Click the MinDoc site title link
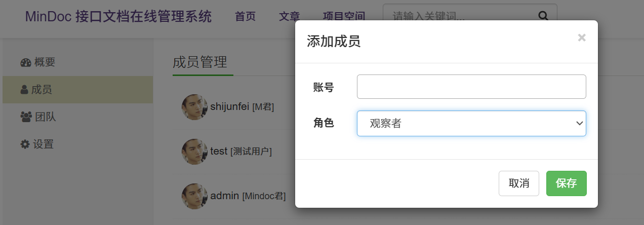 pyautogui.click(x=118, y=17)
